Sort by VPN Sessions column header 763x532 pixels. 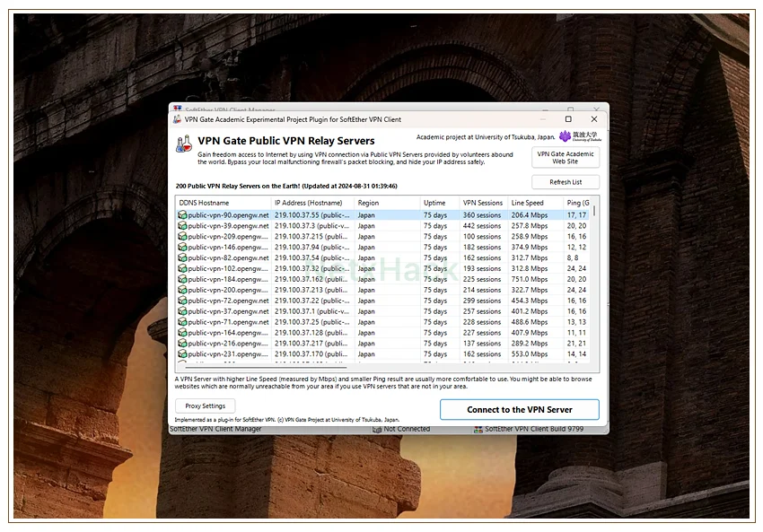pos(483,203)
